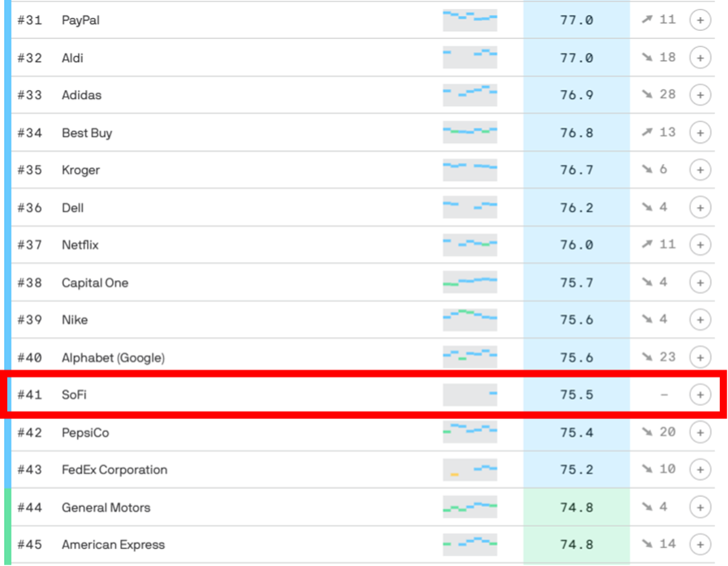728x566 pixels.
Task: Click the #31 rank number
Action: pos(30,19)
